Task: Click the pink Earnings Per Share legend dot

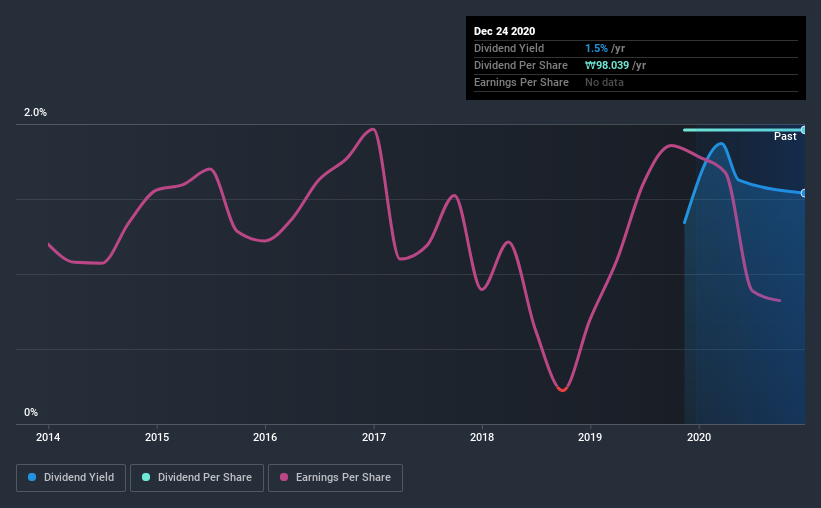Action: [x=284, y=477]
